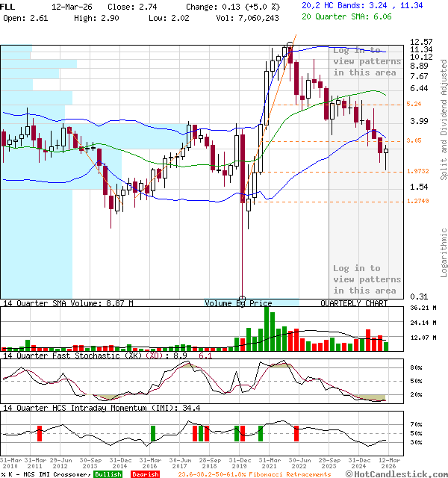
Task: Click the FLL ticker symbol
Action: point(8,5)
